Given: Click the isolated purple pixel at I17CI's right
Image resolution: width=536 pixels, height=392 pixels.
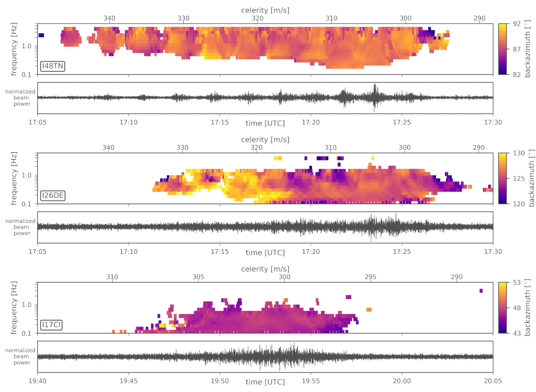Looking at the screenshot, I should coord(481,290).
